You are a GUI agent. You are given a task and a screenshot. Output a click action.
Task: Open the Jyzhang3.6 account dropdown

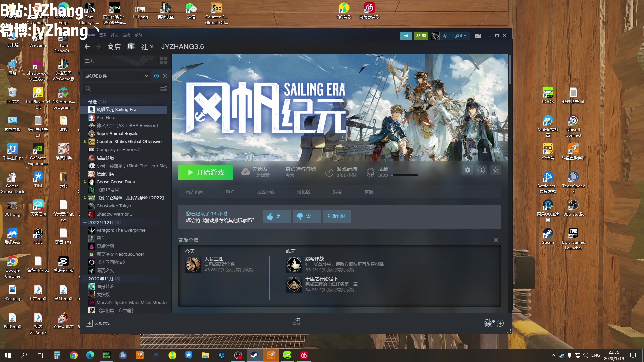454,36
